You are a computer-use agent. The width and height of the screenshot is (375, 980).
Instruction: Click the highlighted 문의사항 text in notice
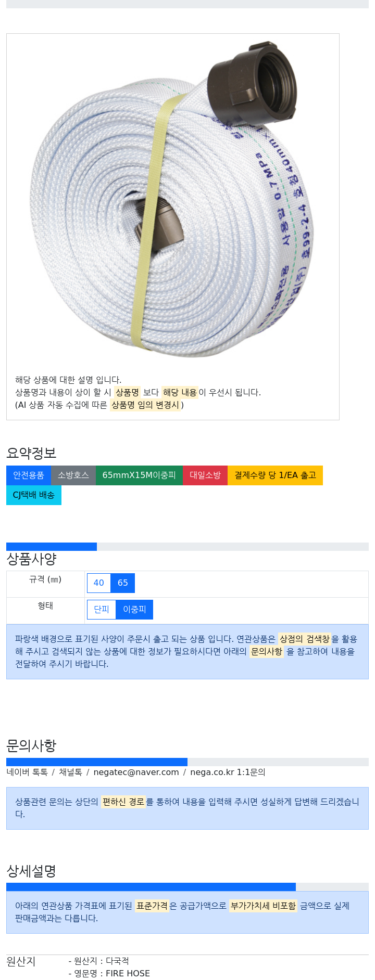pos(267,652)
